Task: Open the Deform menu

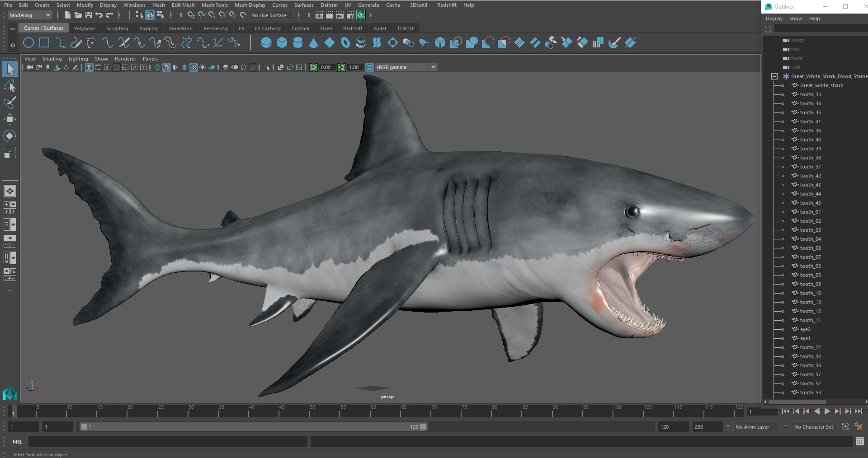Action: pyautogui.click(x=329, y=5)
